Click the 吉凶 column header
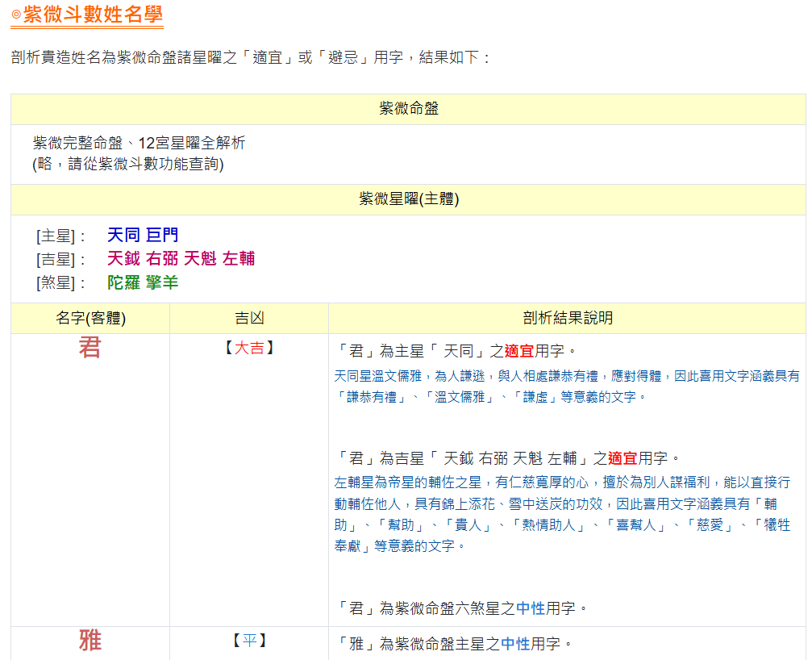The image size is (812, 660). pos(249,318)
